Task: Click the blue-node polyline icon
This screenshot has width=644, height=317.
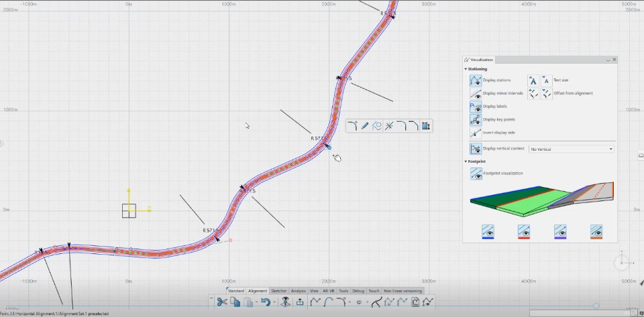Action: coord(402,302)
